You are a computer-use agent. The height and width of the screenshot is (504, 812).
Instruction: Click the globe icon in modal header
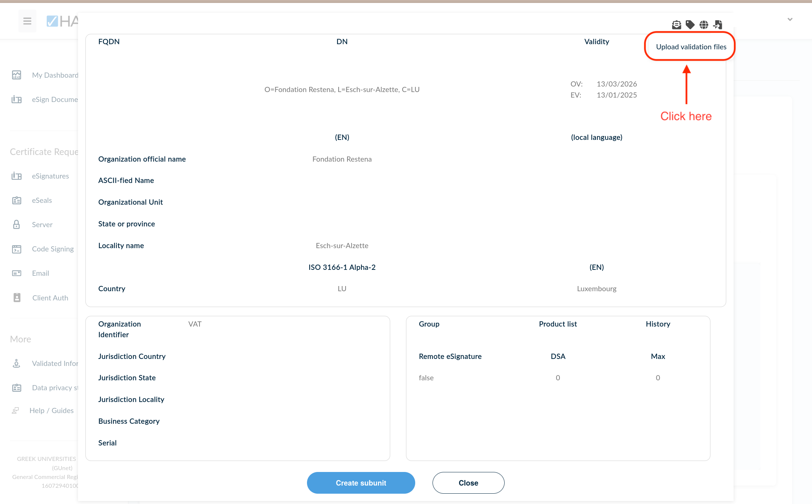(704, 25)
